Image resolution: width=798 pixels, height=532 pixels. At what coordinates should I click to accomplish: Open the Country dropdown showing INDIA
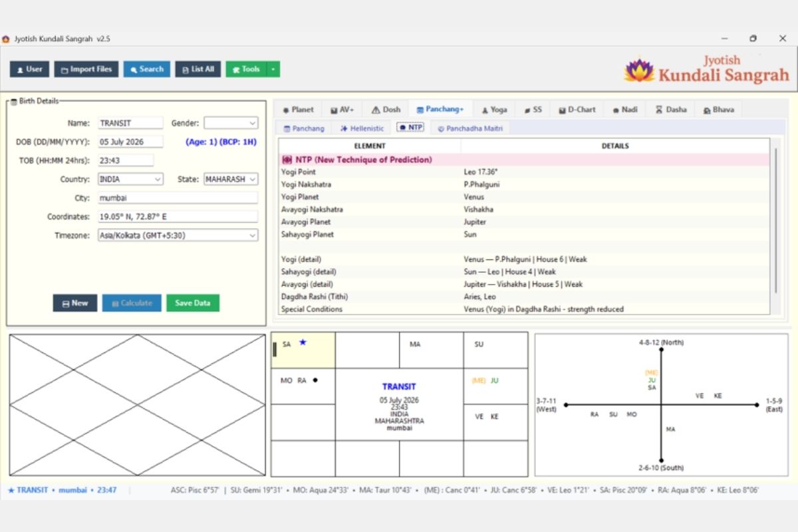130,180
